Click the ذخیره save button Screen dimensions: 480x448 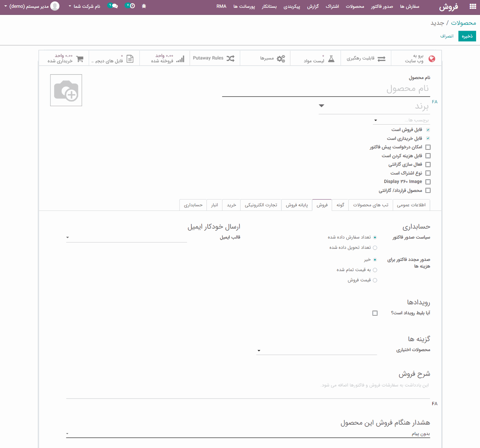click(467, 36)
